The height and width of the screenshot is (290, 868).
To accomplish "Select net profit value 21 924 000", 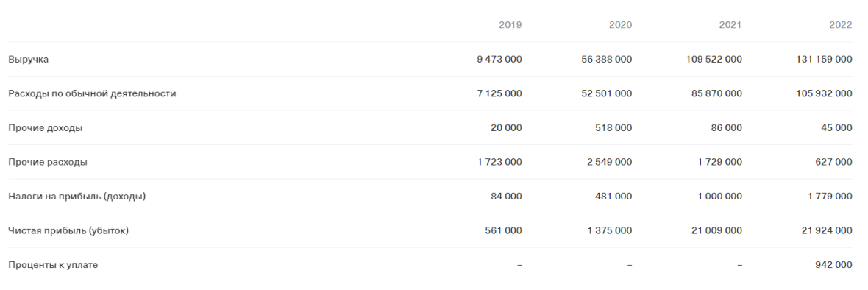I will pos(827,231).
